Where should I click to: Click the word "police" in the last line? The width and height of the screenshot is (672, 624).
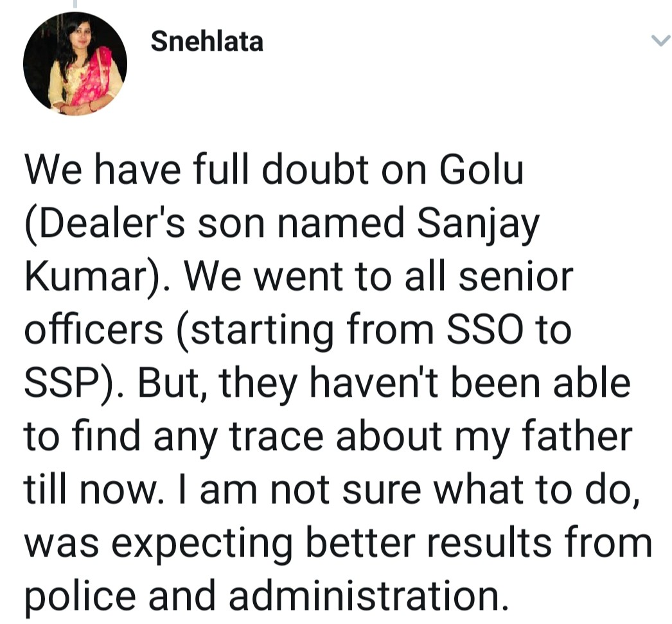click(80, 596)
